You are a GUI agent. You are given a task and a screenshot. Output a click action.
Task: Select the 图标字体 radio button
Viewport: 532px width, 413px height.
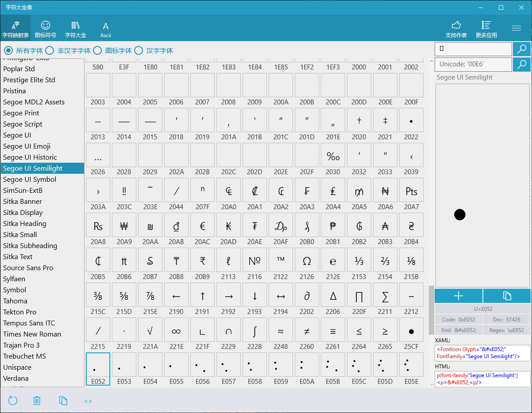point(97,50)
